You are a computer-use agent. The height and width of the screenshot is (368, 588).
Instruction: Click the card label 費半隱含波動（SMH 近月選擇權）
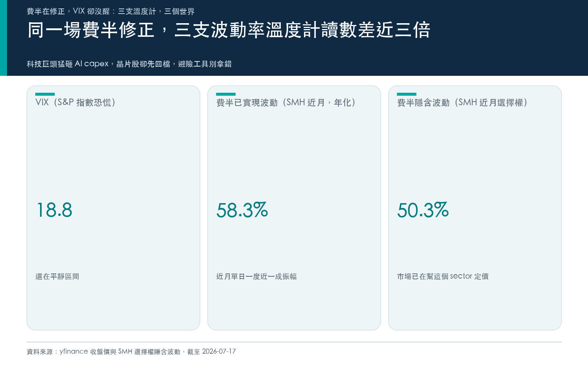click(462, 102)
